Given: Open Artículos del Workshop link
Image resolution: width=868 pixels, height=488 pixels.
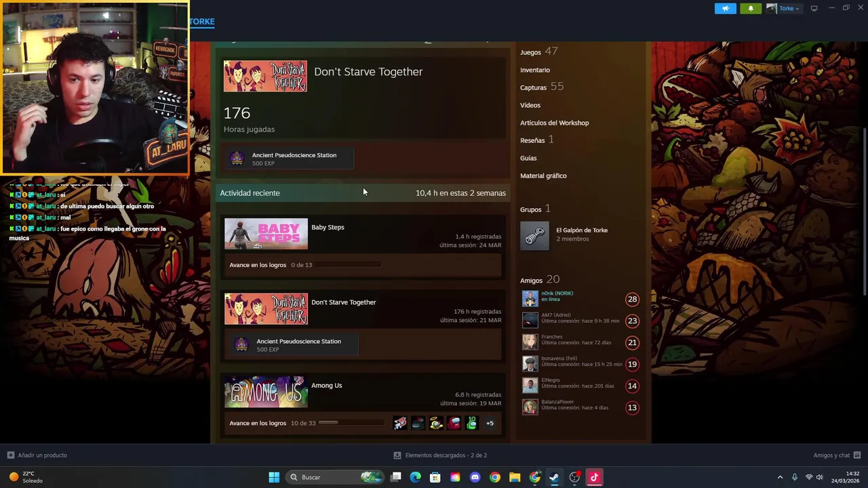Looking at the screenshot, I should tap(554, 123).
